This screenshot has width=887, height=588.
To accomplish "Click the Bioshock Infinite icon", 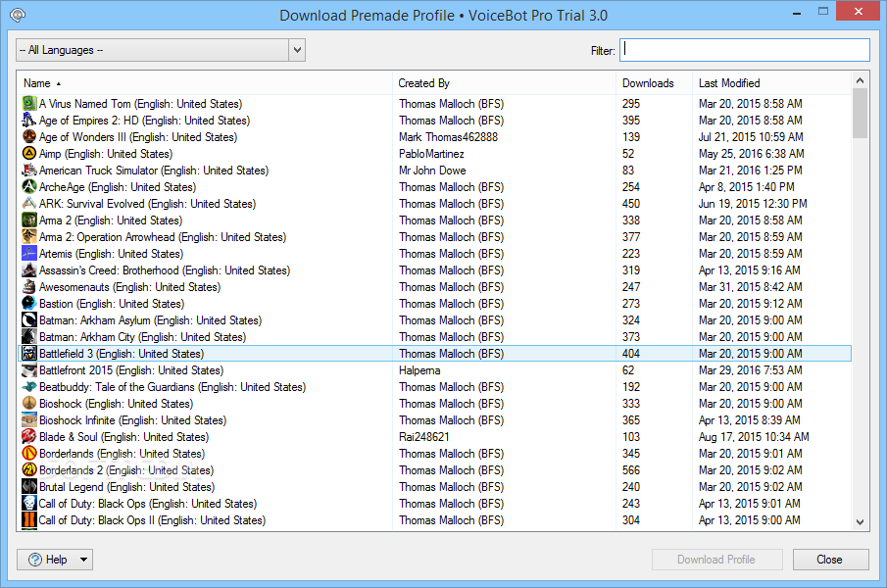I will [x=29, y=420].
